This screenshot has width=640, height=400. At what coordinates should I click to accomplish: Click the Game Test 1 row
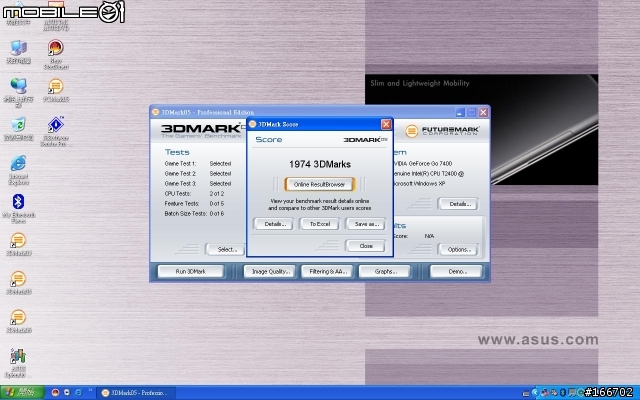pyautogui.click(x=198, y=163)
